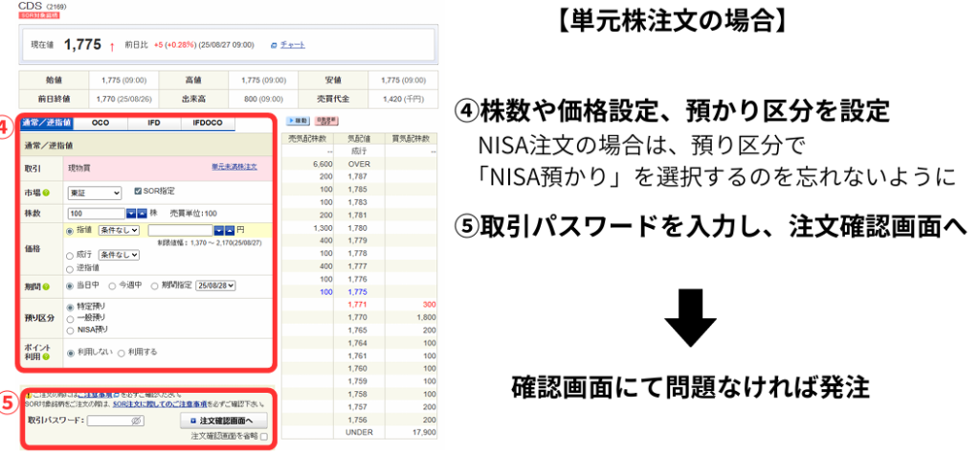Enable 注文確認画面を省略 checkbox
The width and height of the screenshot is (980, 457).
(x=263, y=437)
